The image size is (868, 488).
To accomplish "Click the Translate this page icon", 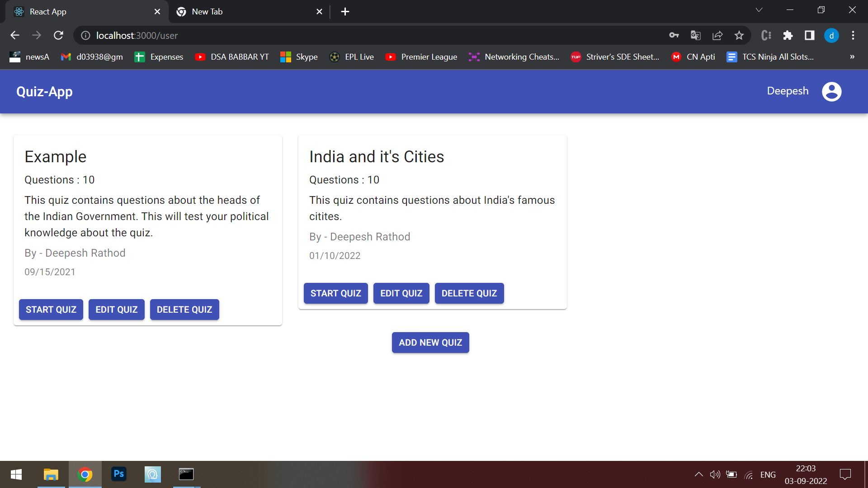I will [x=696, y=35].
